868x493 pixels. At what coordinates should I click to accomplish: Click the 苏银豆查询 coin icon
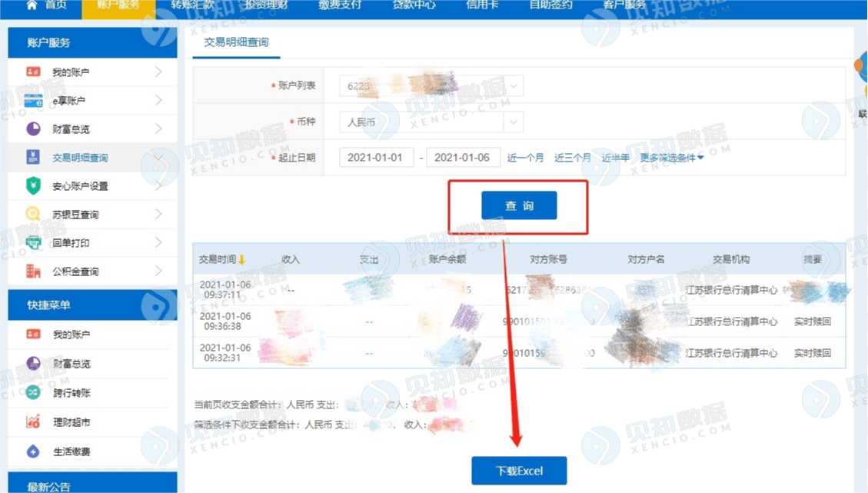(x=33, y=214)
